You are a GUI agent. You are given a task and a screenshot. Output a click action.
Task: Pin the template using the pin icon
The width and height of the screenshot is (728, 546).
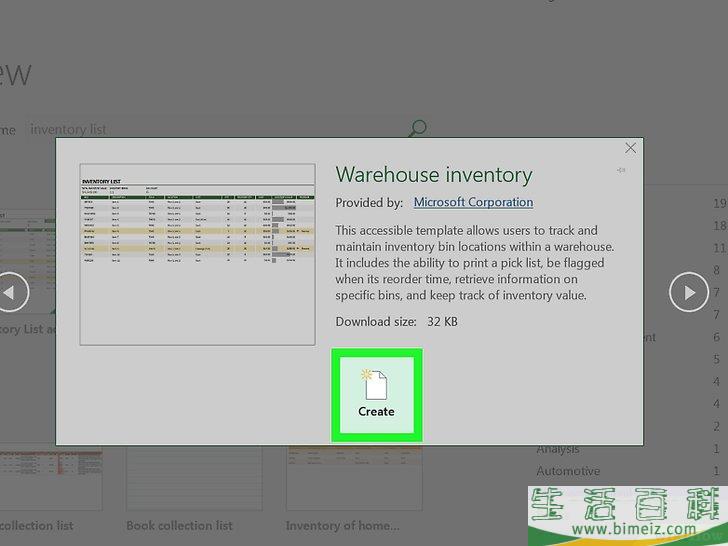pyautogui.click(x=621, y=170)
